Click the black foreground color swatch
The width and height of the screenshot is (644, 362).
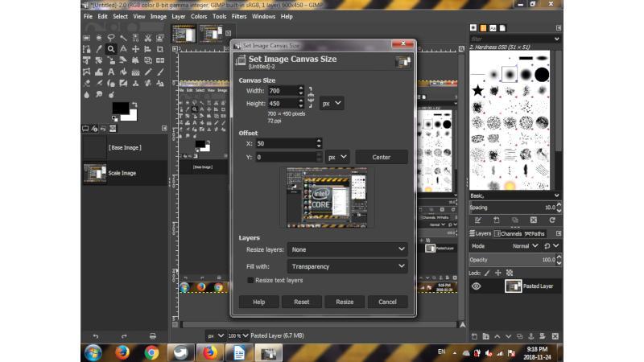(x=120, y=108)
